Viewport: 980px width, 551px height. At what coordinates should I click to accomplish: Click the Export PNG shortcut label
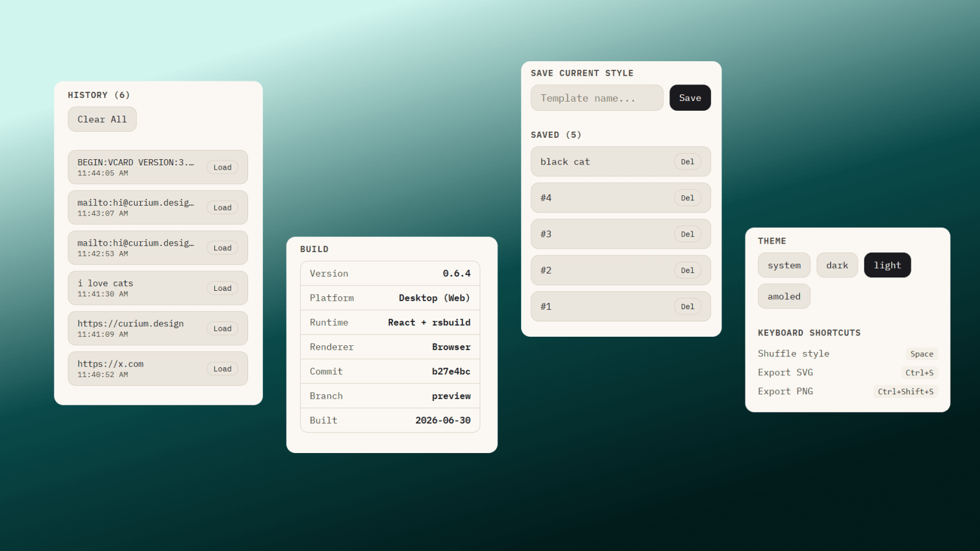pos(786,392)
